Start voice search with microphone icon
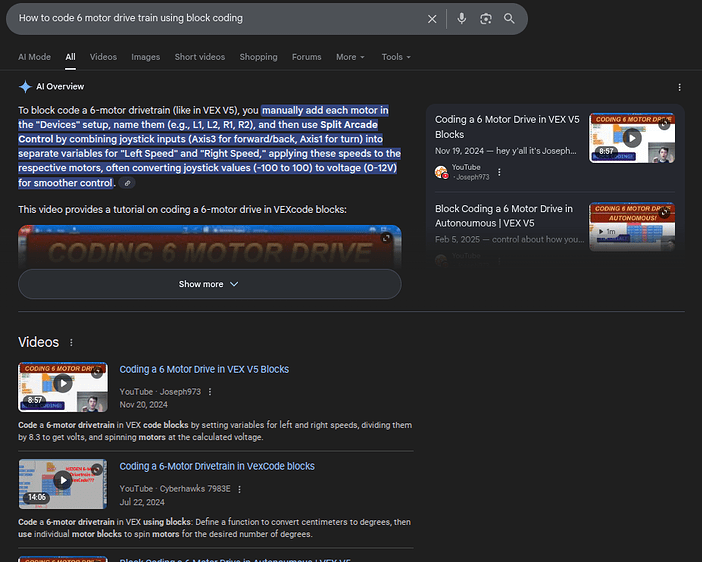The height and width of the screenshot is (562, 702). [461, 19]
